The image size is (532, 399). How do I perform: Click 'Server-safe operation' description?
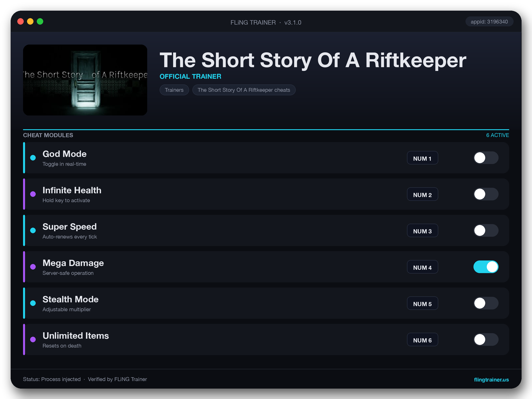pyautogui.click(x=68, y=273)
